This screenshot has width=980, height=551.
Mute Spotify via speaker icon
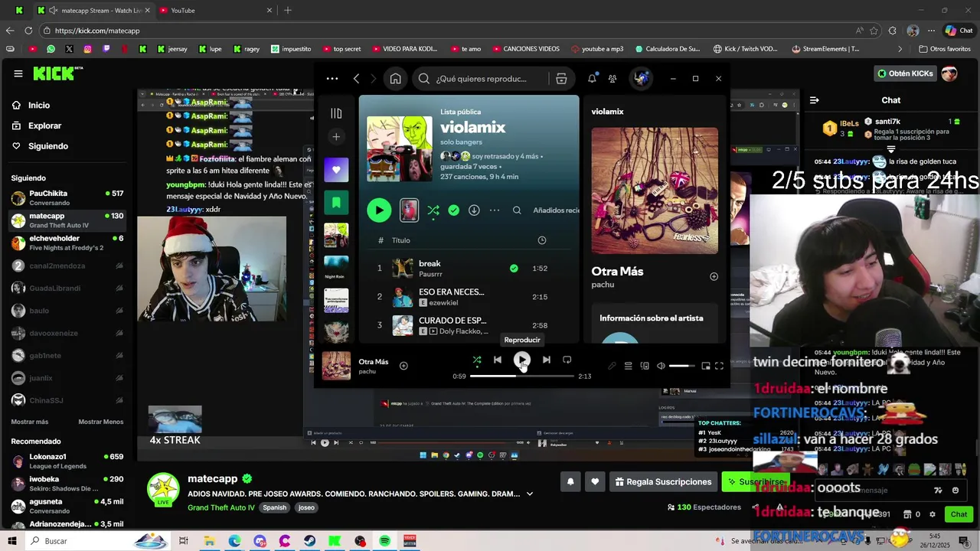[x=661, y=367]
